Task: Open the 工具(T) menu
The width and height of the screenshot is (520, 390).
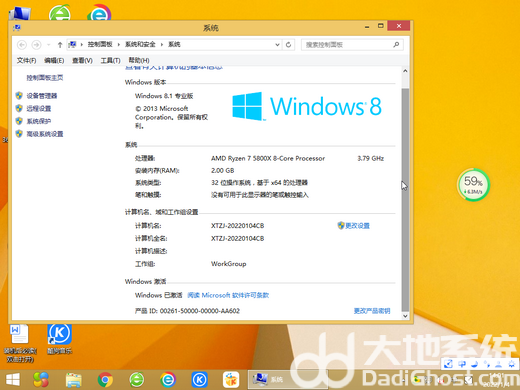Action: 110,60
